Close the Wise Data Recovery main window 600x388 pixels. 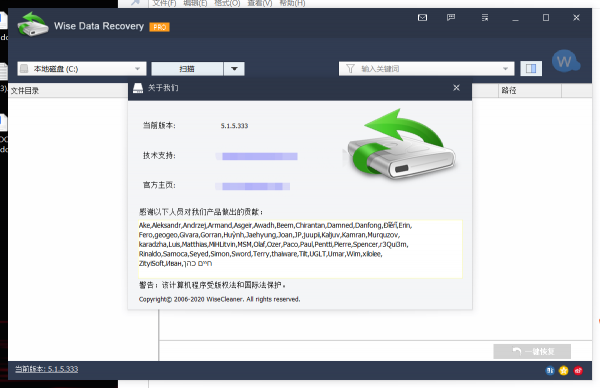pos(576,18)
